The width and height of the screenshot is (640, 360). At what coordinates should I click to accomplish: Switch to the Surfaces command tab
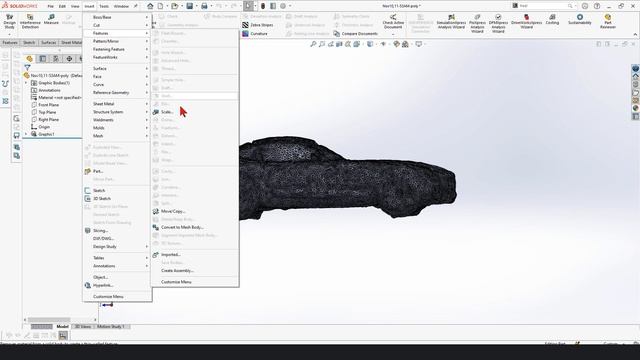[49, 42]
